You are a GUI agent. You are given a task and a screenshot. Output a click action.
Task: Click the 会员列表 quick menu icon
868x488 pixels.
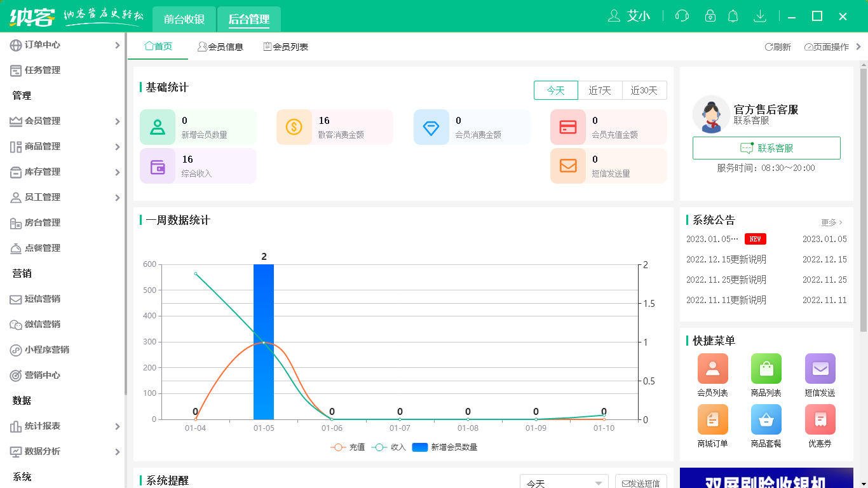712,369
